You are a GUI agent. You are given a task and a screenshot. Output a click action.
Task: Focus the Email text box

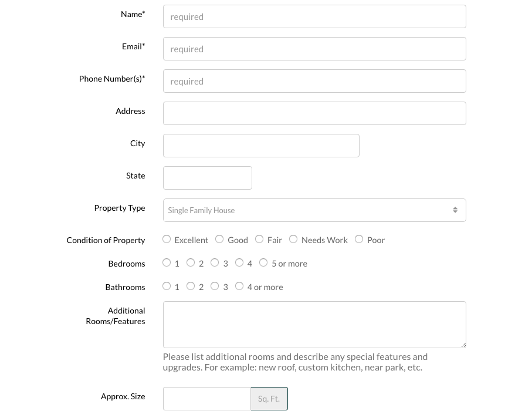pyautogui.click(x=314, y=49)
